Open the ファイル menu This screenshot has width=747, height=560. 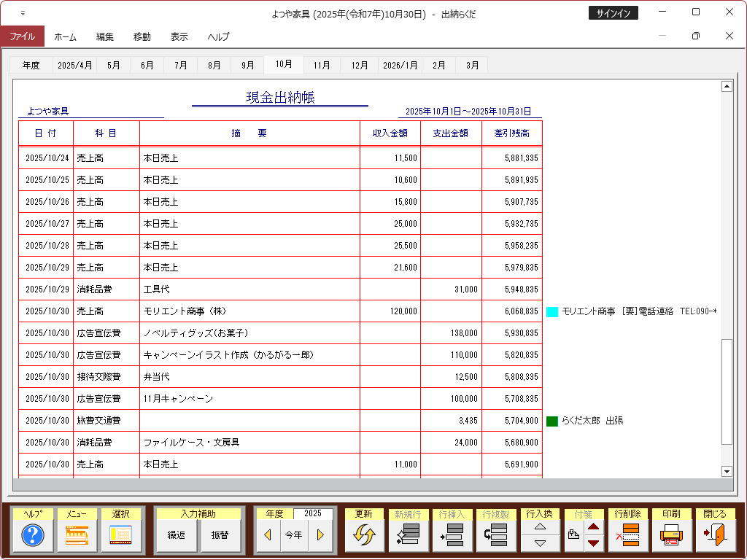(22, 36)
